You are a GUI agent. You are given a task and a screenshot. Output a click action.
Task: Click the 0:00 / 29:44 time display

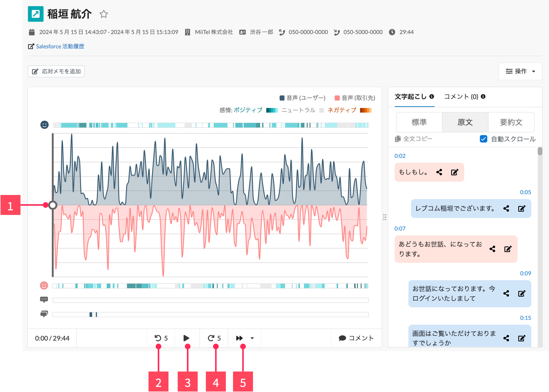click(52, 338)
